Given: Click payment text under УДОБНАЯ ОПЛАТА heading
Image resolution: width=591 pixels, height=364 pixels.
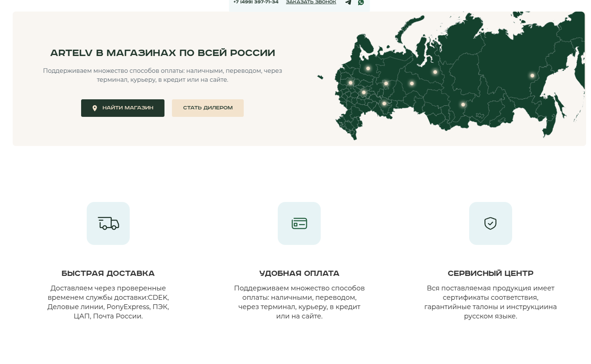Looking at the screenshot, I should pos(299,302).
